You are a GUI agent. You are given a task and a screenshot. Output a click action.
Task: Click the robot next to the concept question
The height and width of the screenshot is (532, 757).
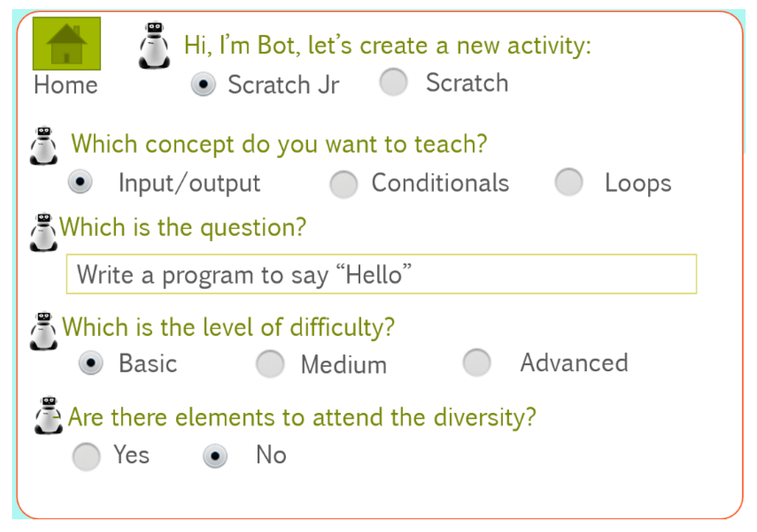(x=43, y=146)
